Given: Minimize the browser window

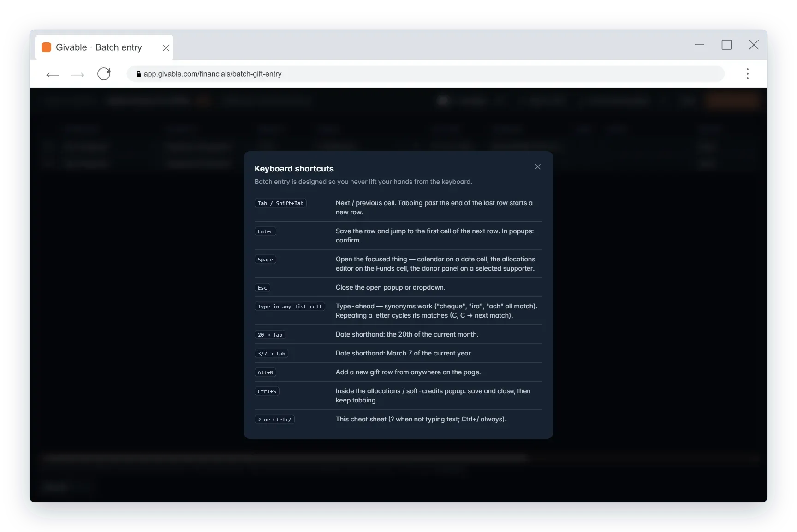Looking at the screenshot, I should (x=699, y=45).
